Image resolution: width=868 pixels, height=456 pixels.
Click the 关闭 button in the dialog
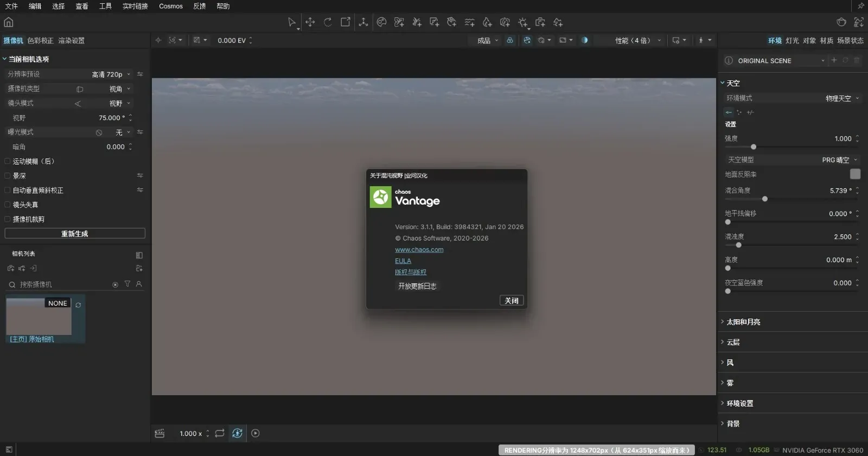511,301
